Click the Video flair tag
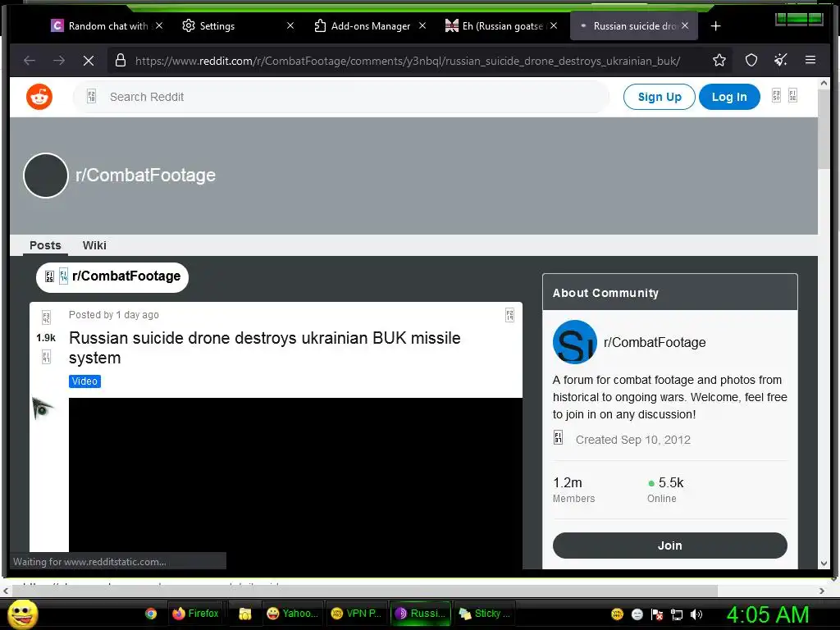This screenshot has width=840, height=630. tap(84, 381)
